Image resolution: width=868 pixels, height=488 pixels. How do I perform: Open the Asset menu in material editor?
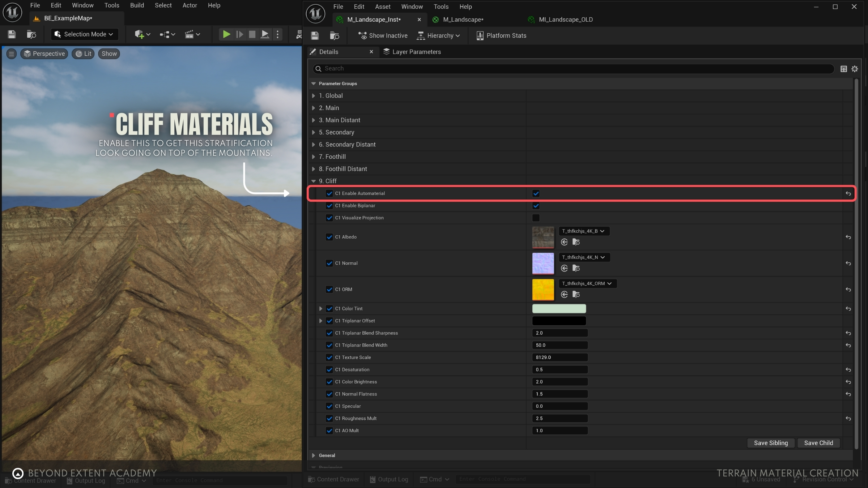click(383, 7)
